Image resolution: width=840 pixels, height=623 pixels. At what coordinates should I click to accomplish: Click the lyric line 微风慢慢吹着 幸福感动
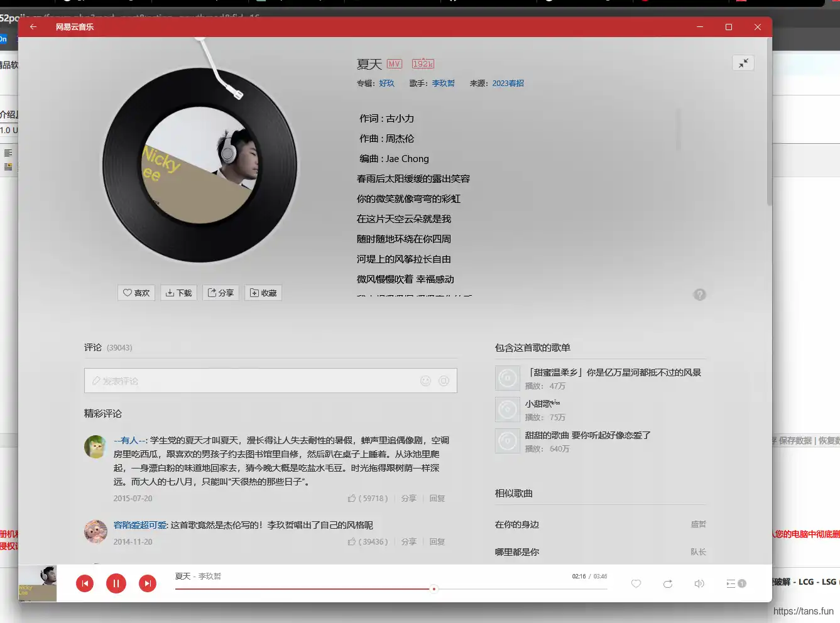(x=405, y=279)
